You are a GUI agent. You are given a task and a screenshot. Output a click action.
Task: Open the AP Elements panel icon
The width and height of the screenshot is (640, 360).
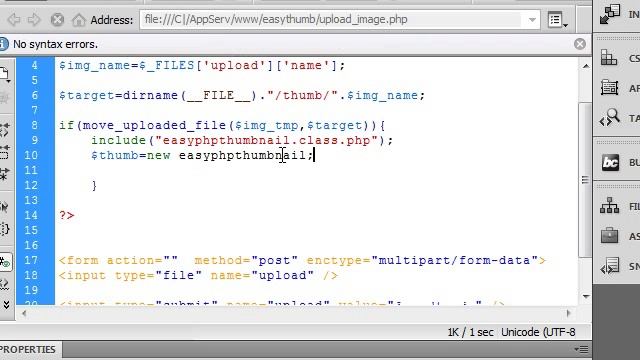pos(609,88)
